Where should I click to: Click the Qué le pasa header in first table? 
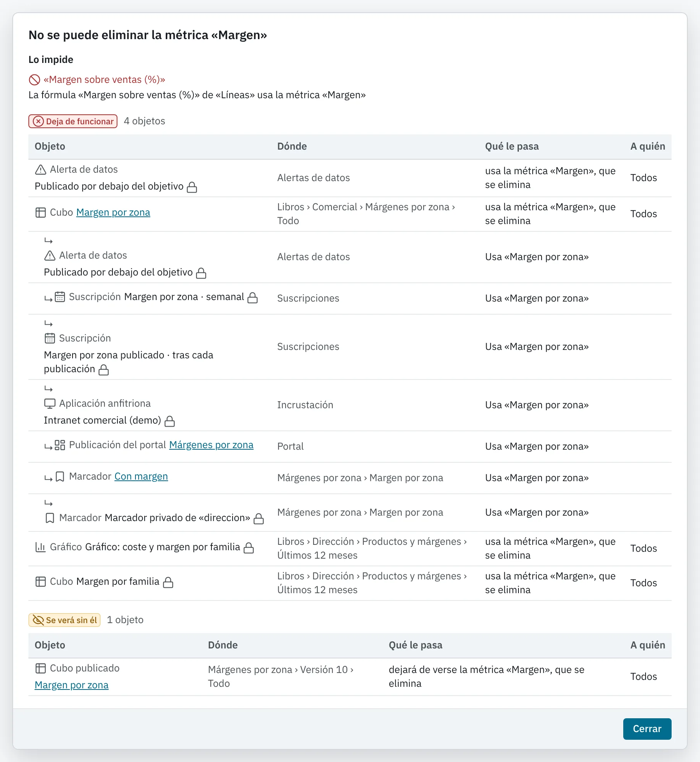pyautogui.click(x=512, y=146)
